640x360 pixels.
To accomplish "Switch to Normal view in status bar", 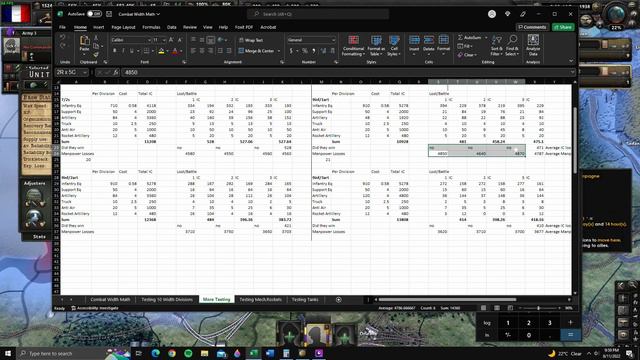I will [483, 308].
